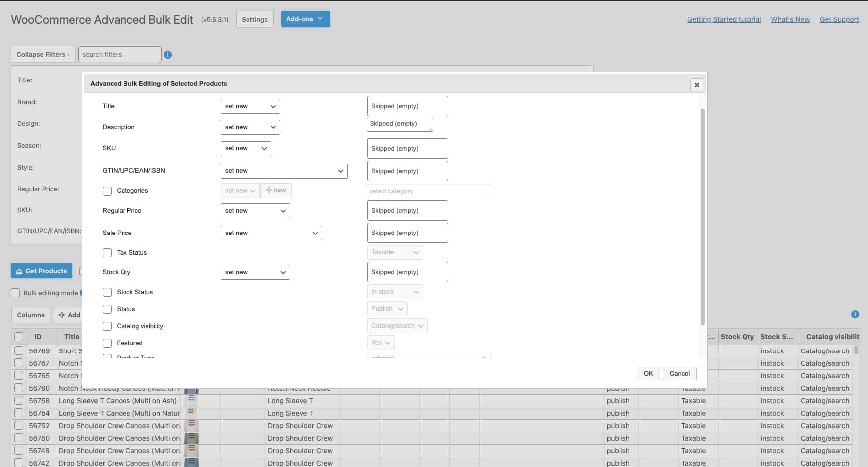Click the Get Products button
Image resolution: width=868 pixels, height=467 pixels.
coord(41,271)
